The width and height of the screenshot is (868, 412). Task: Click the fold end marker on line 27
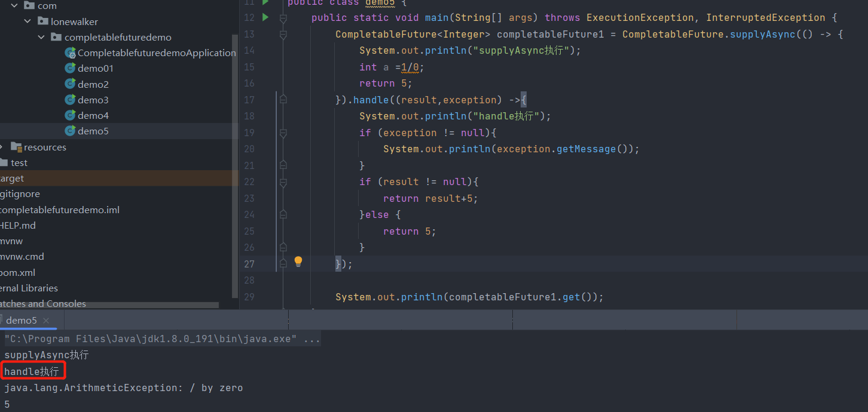click(x=283, y=263)
